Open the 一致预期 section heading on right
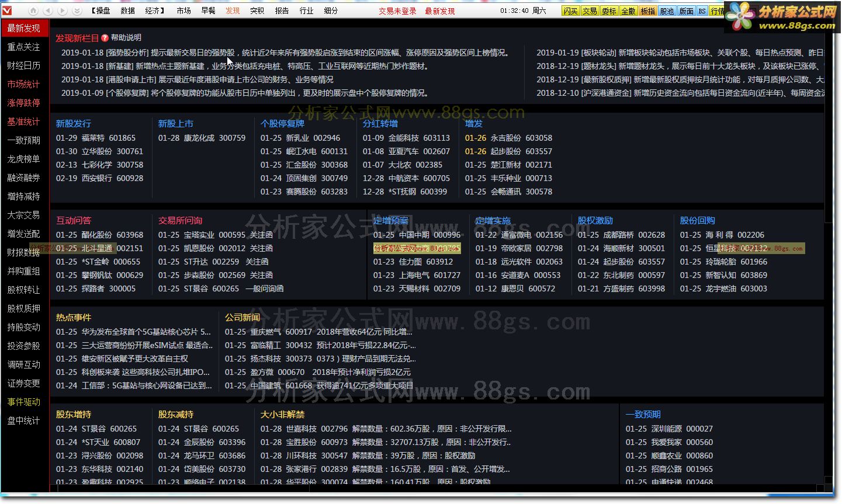 (643, 415)
